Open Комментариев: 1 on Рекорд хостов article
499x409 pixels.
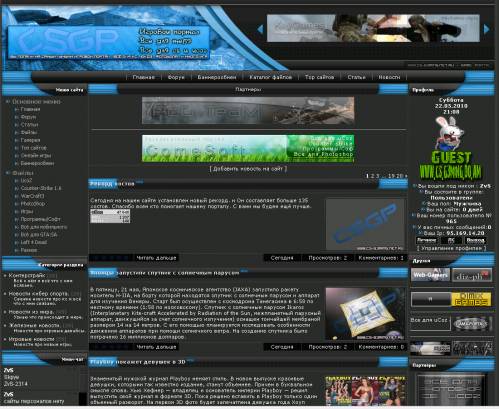[381, 258]
